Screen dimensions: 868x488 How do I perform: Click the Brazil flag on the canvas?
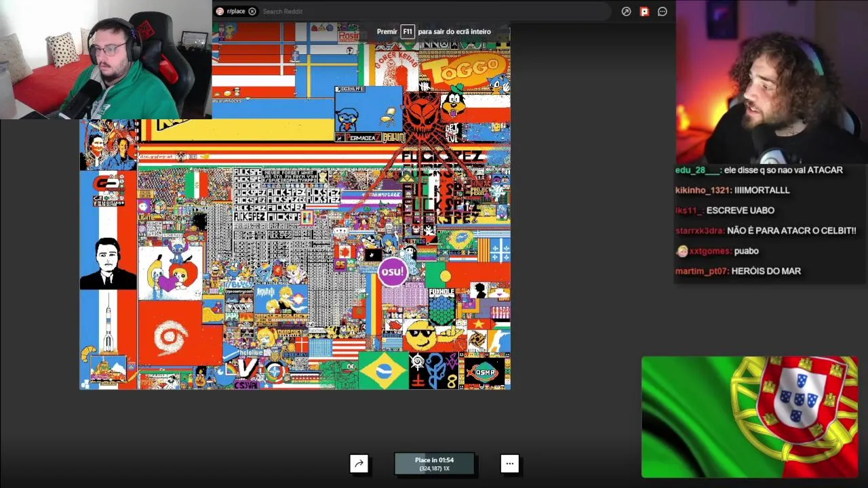pyautogui.click(x=383, y=371)
